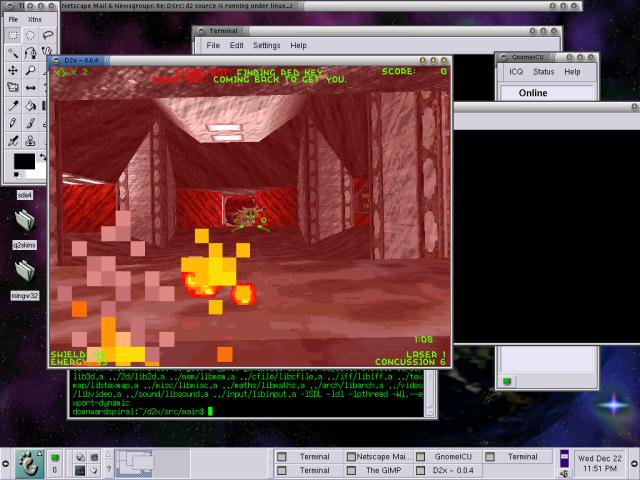Collapse the panel with left edge arrow
The height and width of the screenshot is (480, 640).
tap(5, 463)
